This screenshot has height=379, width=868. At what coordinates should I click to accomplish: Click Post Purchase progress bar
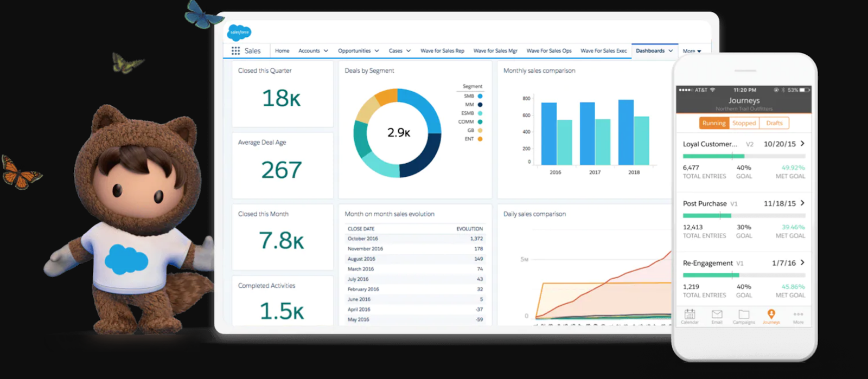744,216
